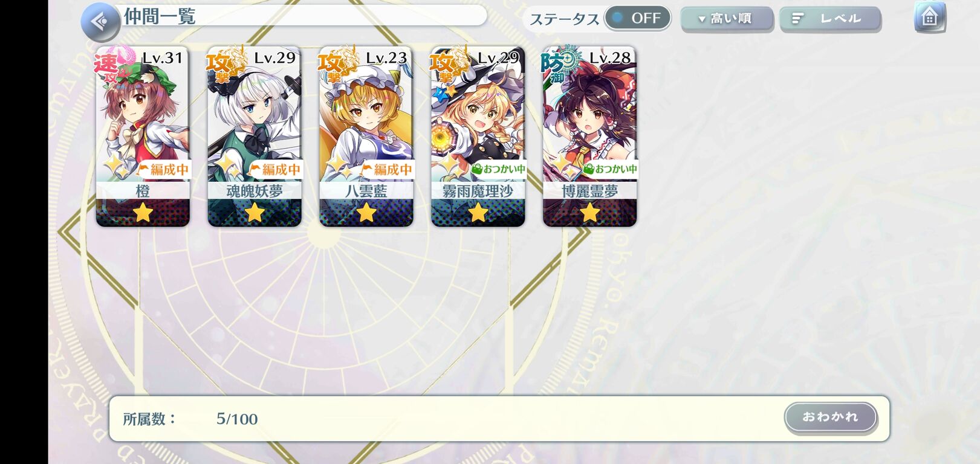The width and height of the screenshot is (980, 464).
Task: Click the gold star under 博麗霊夢
Action: tap(590, 213)
